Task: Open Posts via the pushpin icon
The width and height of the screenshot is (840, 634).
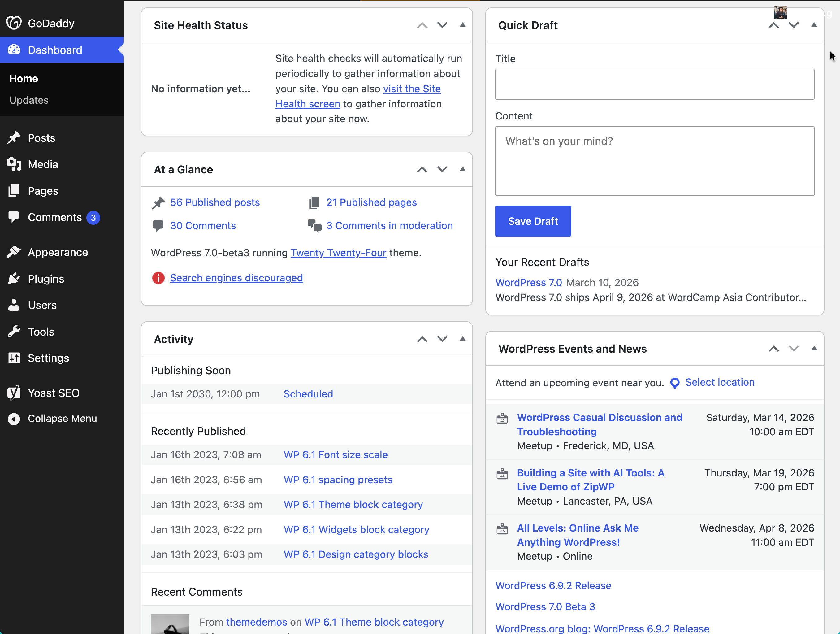Action: (14, 137)
